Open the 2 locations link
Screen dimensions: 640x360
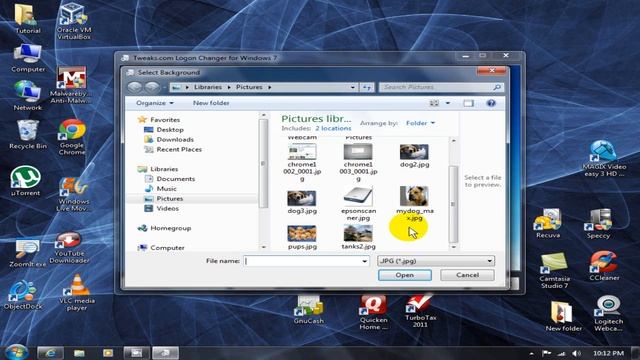point(333,129)
